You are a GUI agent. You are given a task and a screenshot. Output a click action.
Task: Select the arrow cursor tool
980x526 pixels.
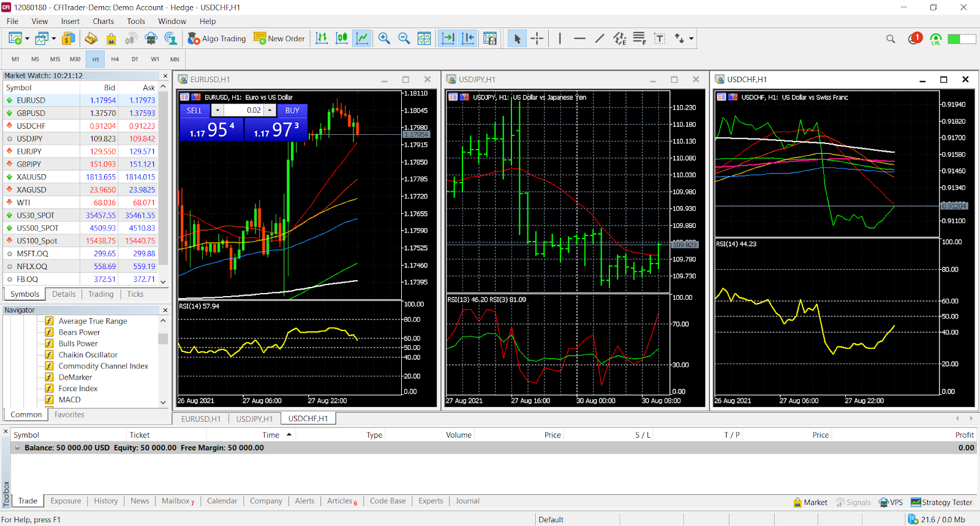[517, 39]
